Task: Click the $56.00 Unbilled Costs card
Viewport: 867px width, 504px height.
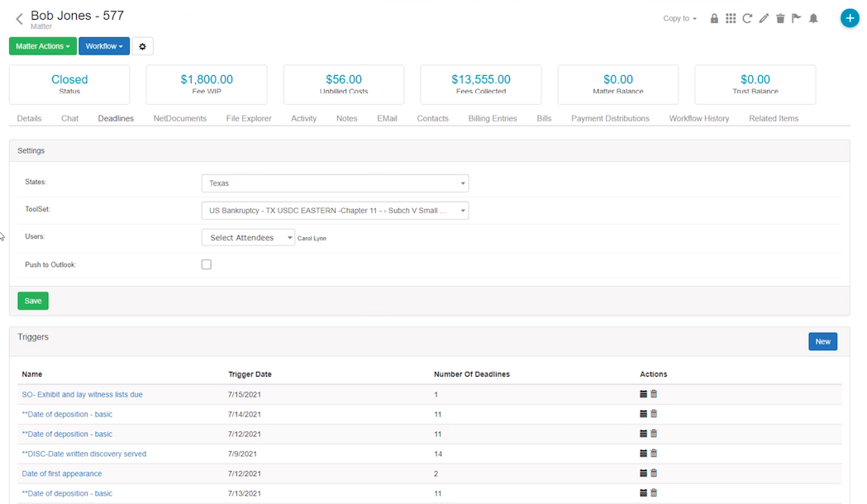Action: click(344, 84)
